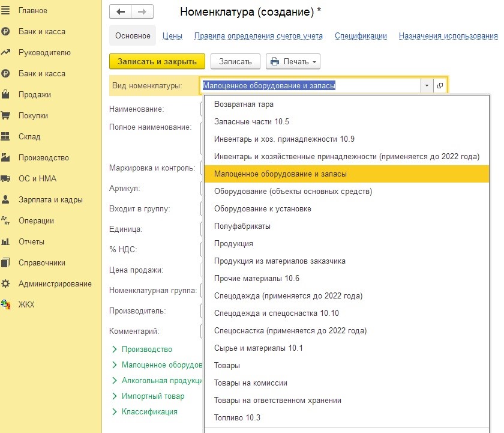Screen dimensions: 504x433
Task: Select Товары на ответственном хранении
Action: [x=347, y=400]
